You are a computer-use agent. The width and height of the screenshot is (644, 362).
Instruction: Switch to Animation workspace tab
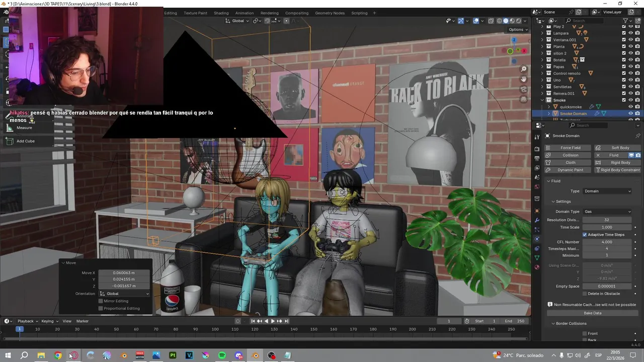click(245, 13)
